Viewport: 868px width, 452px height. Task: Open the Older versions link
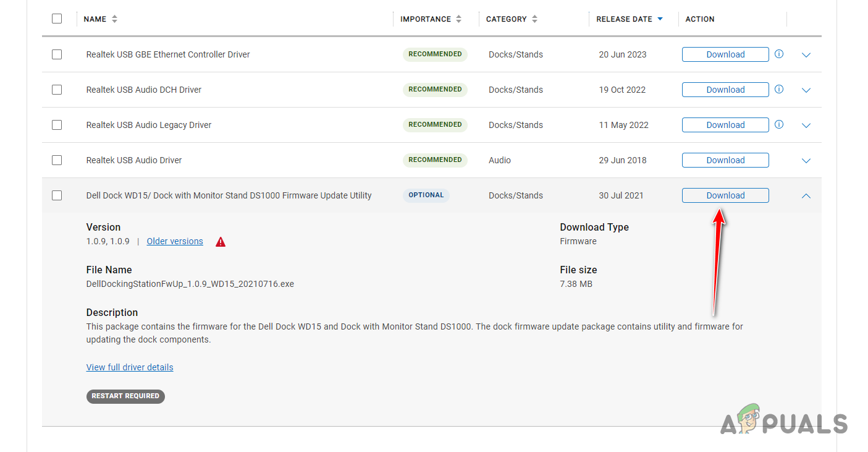(174, 241)
